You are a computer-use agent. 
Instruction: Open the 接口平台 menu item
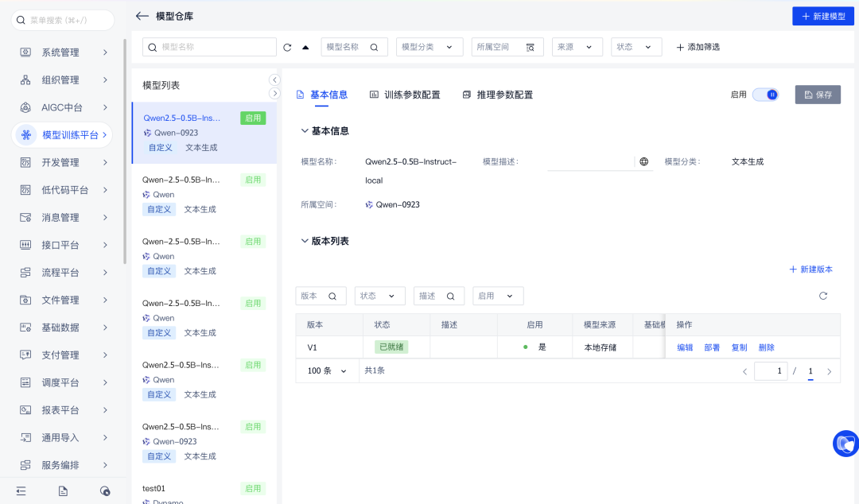pyautogui.click(x=64, y=245)
